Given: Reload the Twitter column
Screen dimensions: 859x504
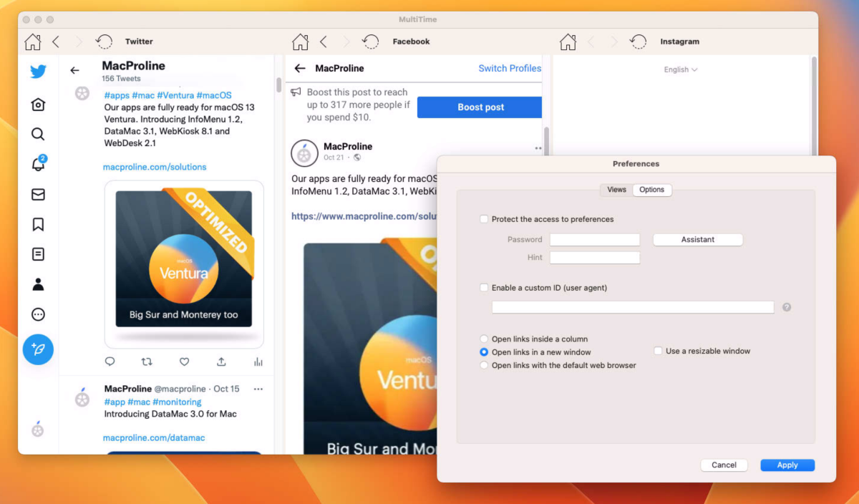Looking at the screenshot, I should coord(104,42).
